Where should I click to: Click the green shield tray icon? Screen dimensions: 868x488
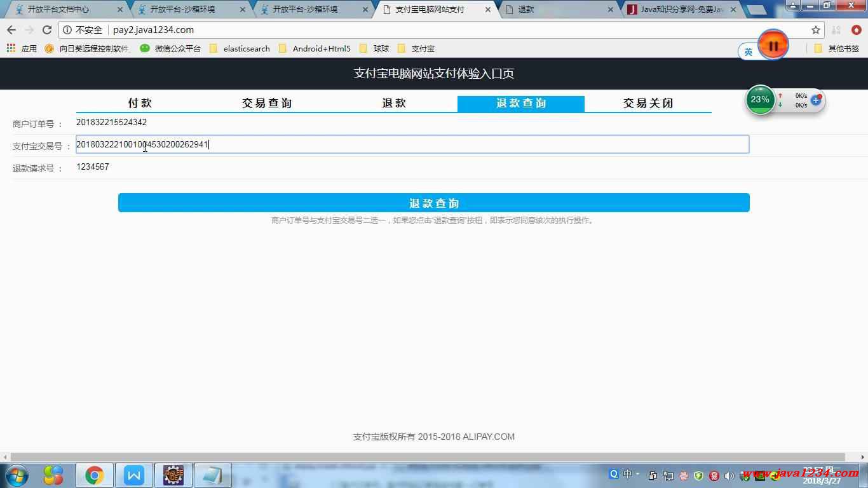coord(699,475)
